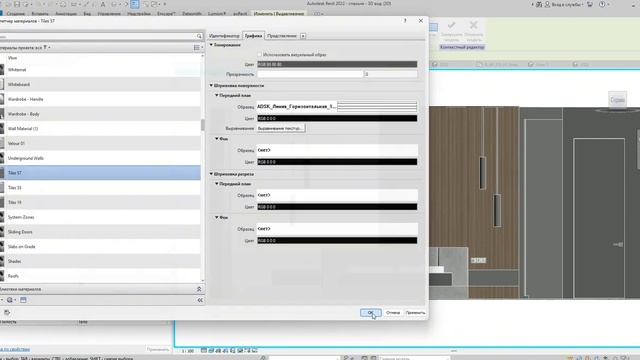Collapse the surface pattern Foreground subsection
Viewport: 640px width, 360px height.
click(x=217, y=95)
